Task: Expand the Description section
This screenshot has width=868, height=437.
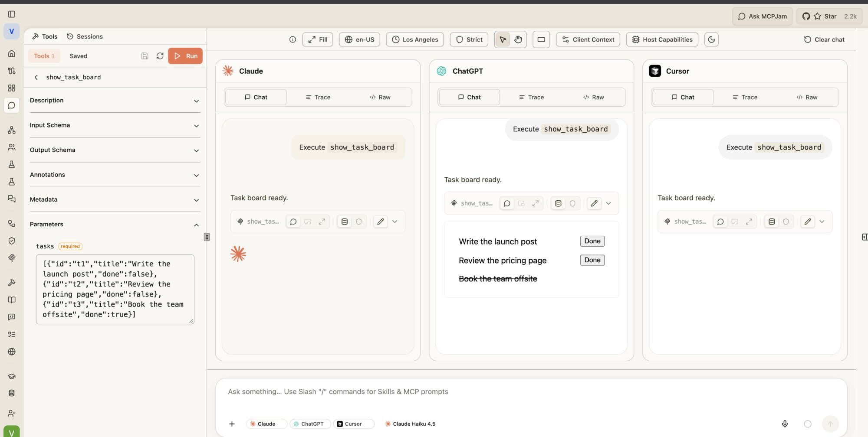Action: (x=115, y=101)
